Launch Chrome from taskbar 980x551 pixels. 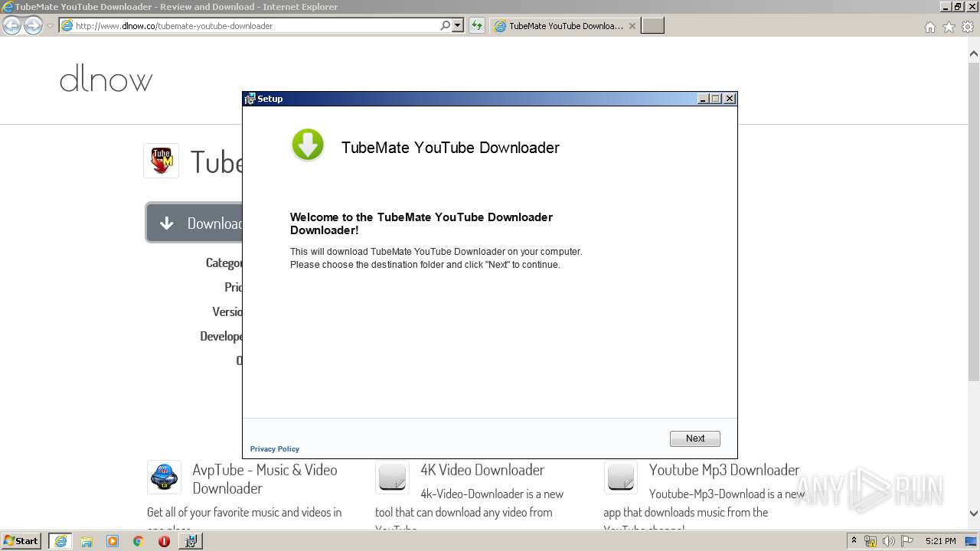(x=139, y=541)
